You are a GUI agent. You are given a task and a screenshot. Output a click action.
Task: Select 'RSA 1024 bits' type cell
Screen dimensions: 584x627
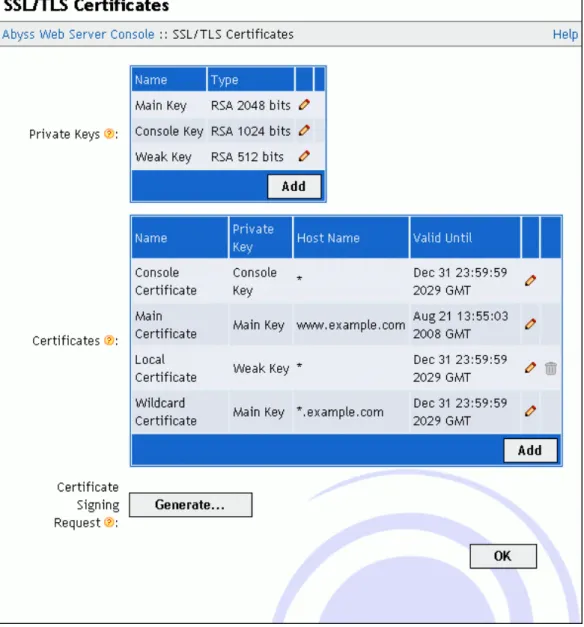pyautogui.click(x=250, y=131)
